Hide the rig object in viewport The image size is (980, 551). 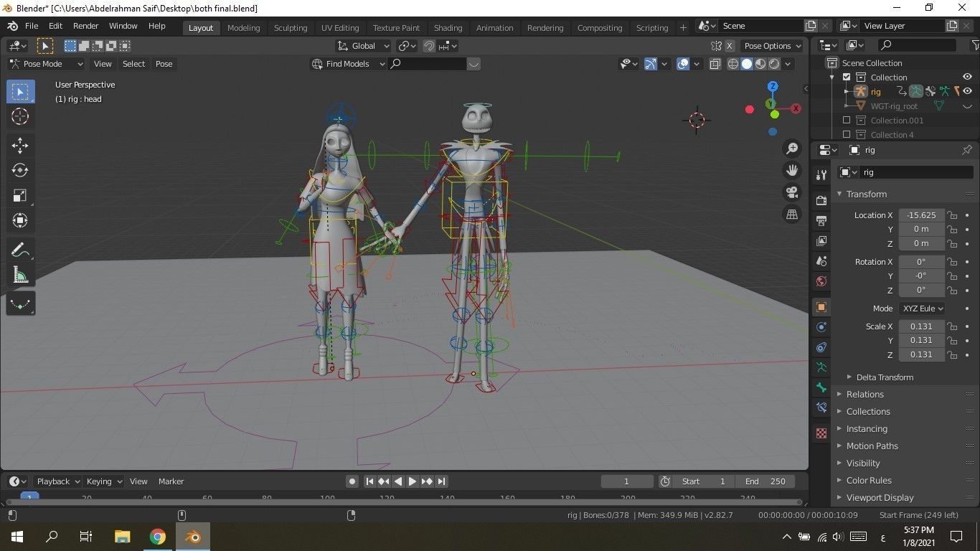click(967, 92)
